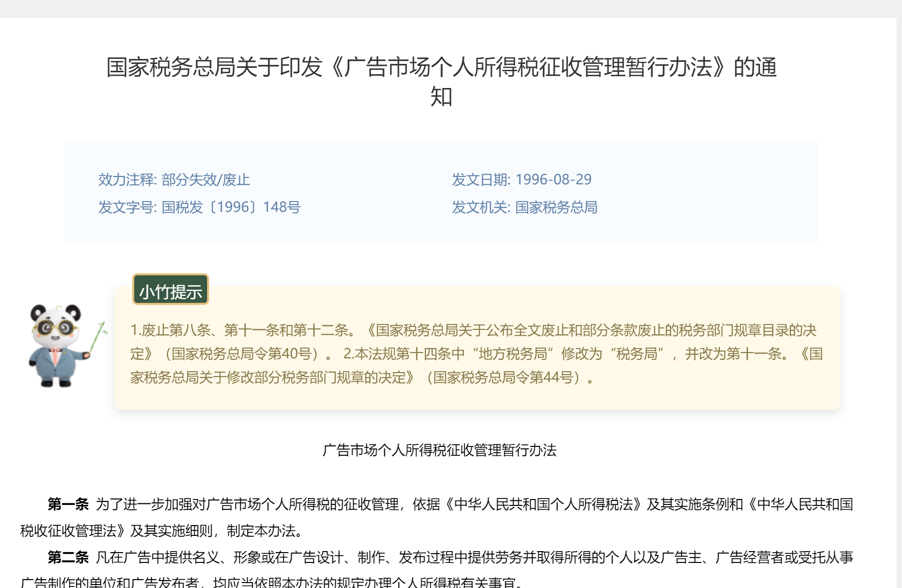Click the 小竹提示 green badge
Screen dimensions: 902x588
coord(171,290)
